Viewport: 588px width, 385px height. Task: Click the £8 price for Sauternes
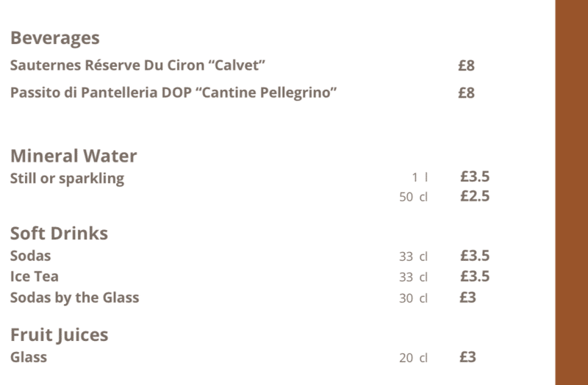[x=466, y=65]
